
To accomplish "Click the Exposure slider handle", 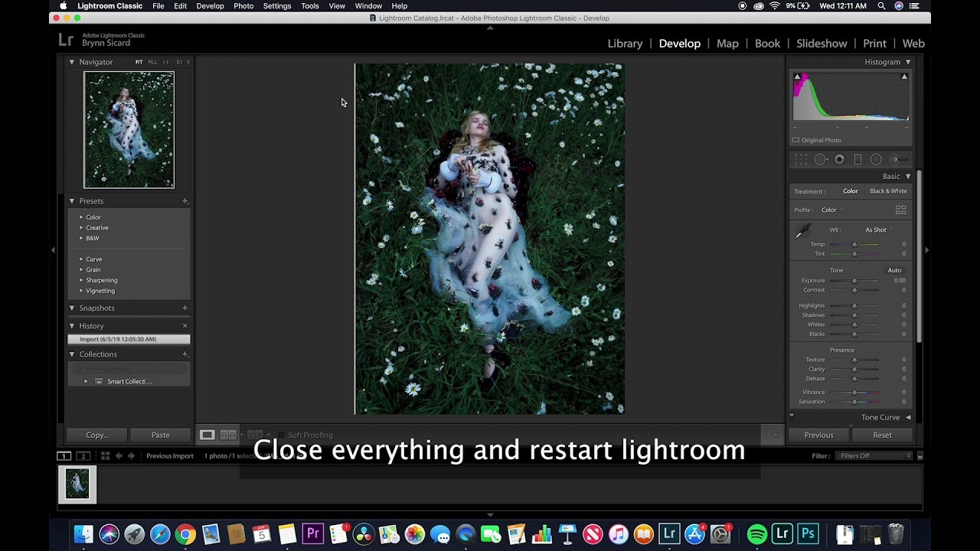I will tap(854, 281).
